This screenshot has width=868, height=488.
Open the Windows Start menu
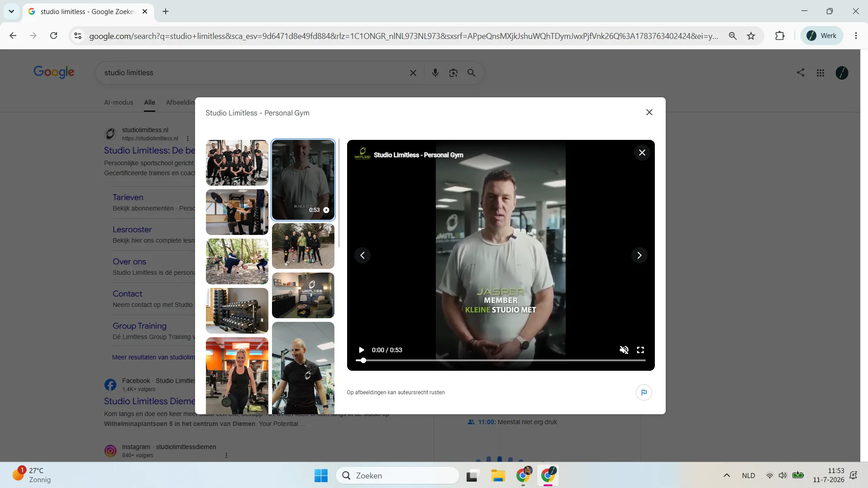pyautogui.click(x=321, y=476)
